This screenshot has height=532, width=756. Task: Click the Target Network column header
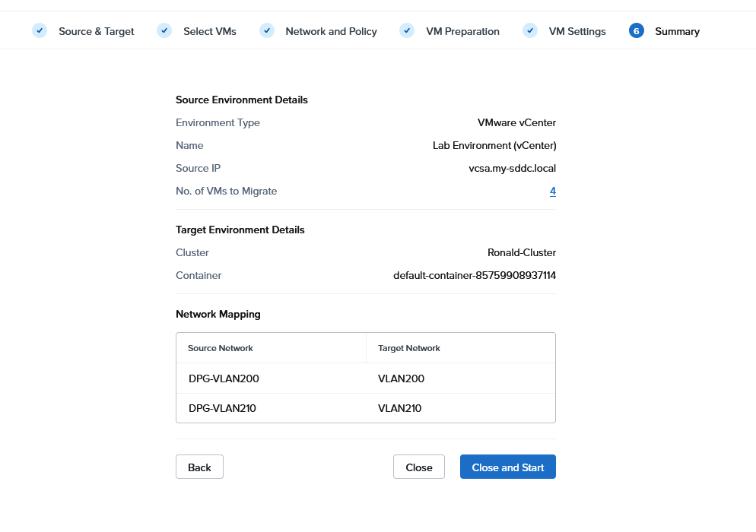coord(409,348)
